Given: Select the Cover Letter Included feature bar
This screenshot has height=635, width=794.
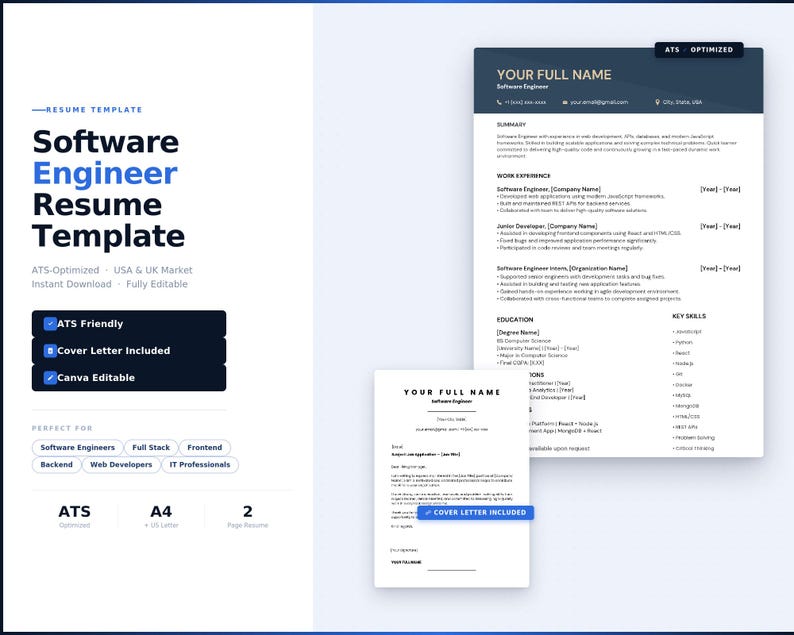Looking at the screenshot, I should click(129, 350).
